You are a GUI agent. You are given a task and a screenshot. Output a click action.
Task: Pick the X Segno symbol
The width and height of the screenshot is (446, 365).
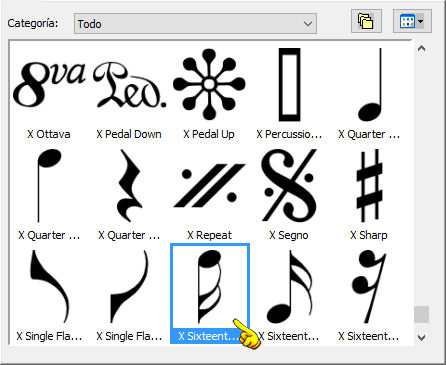[289, 185]
